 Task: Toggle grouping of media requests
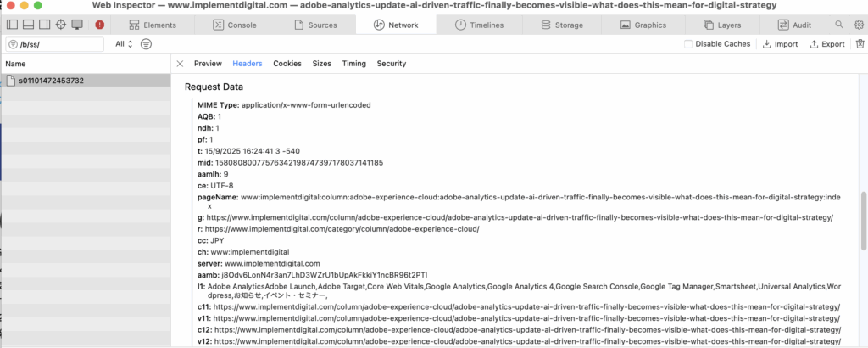pyautogui.click(x=146, y=44)
